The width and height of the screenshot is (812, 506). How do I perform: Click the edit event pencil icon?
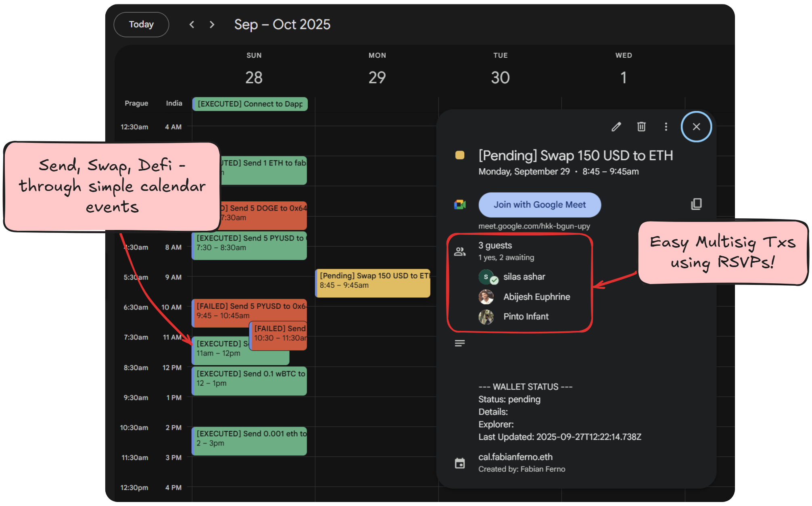click(616, 127)
